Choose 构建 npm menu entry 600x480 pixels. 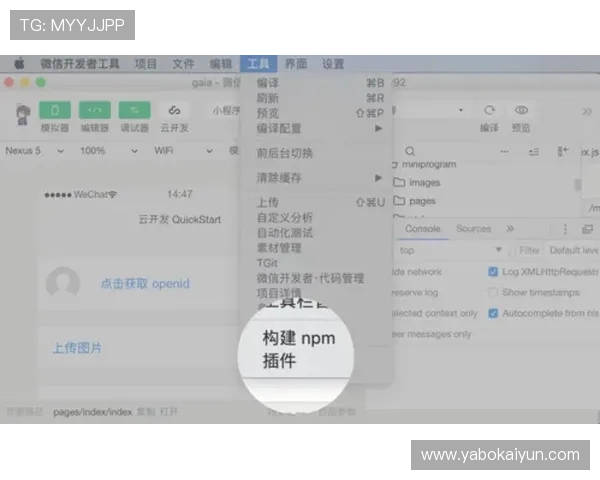click(298, 338)
